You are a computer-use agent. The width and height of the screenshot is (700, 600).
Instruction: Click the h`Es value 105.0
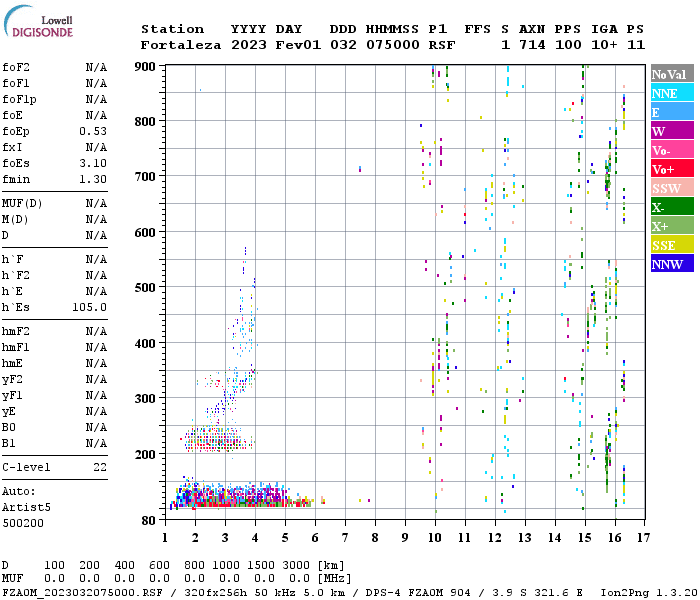pos(89,308)
